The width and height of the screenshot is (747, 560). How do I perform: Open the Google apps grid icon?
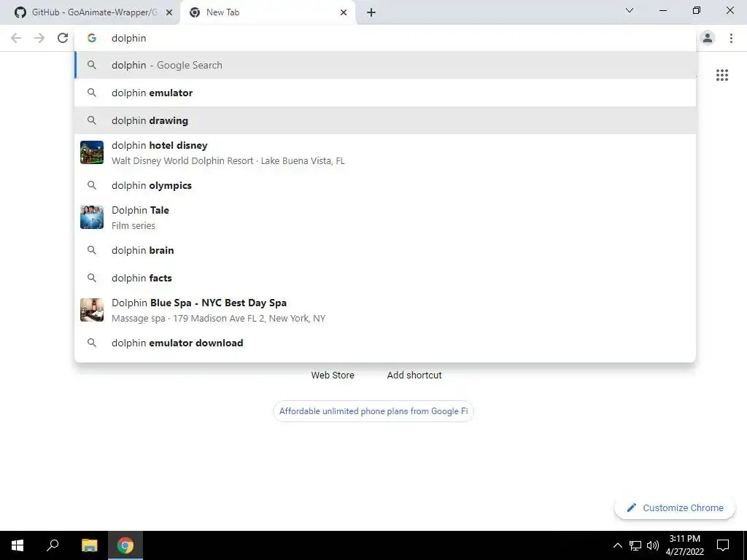pyautogui.click(x=721, y=75)
